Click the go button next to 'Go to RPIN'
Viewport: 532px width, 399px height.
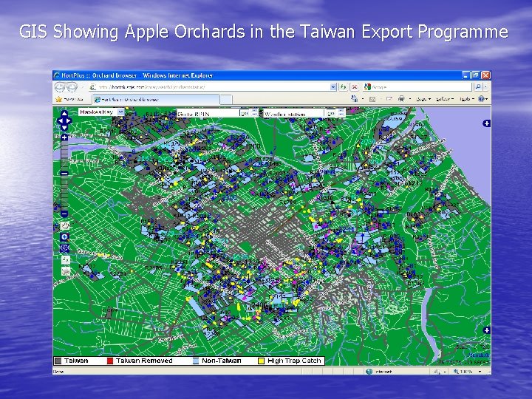245,113
